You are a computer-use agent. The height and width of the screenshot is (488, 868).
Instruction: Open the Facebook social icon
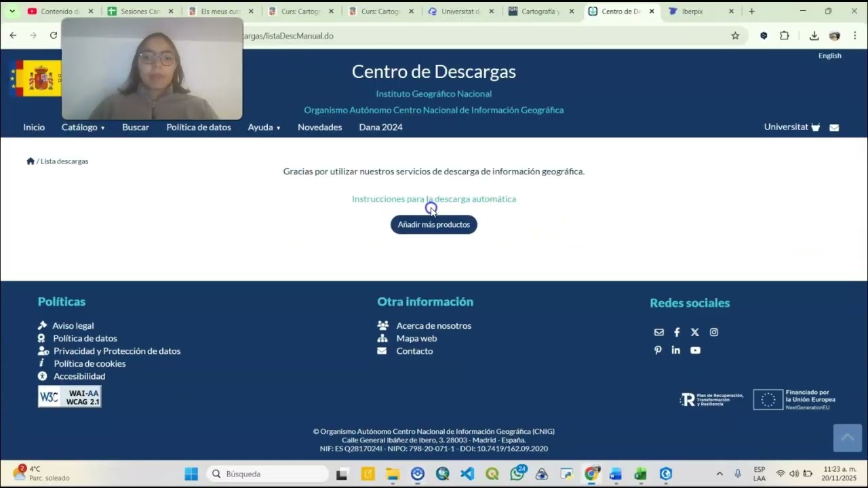click(x=677, y=332)
